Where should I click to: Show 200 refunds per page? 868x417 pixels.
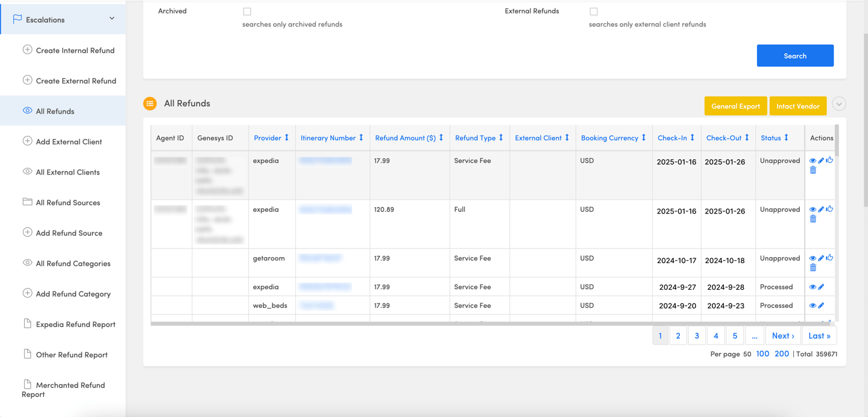click(x=782, y=354)
